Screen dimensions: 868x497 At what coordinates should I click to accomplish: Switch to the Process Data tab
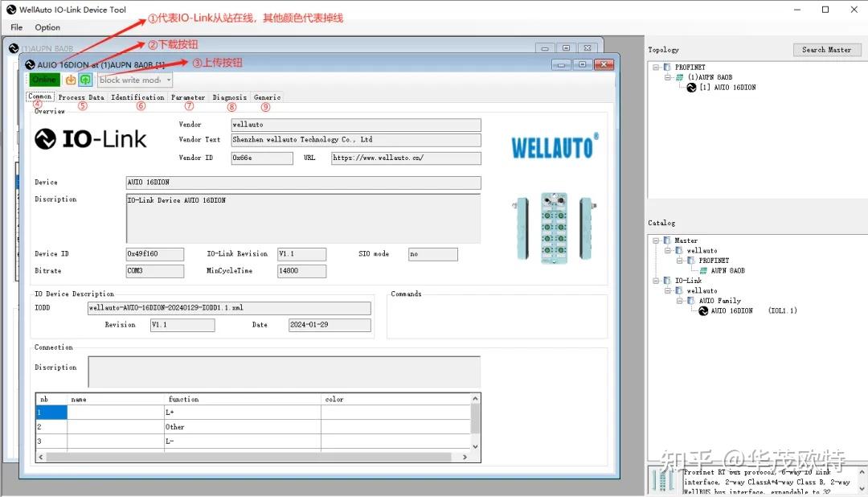[x=81, y=97]
